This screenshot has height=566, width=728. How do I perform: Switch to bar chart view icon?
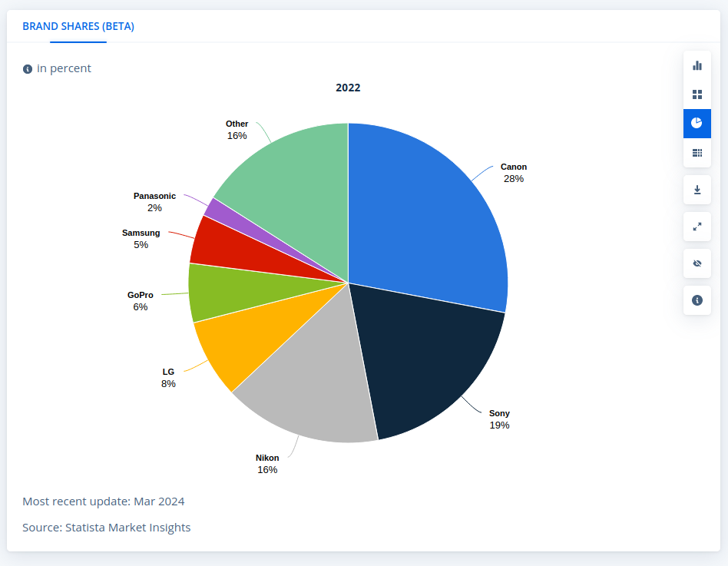(697, 65)
